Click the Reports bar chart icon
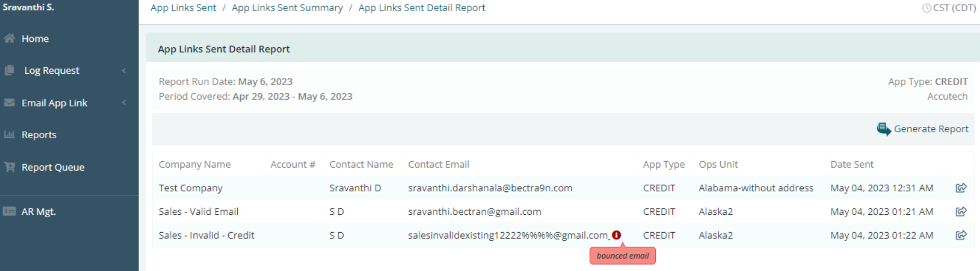980x271 pixels. point(9,135)
